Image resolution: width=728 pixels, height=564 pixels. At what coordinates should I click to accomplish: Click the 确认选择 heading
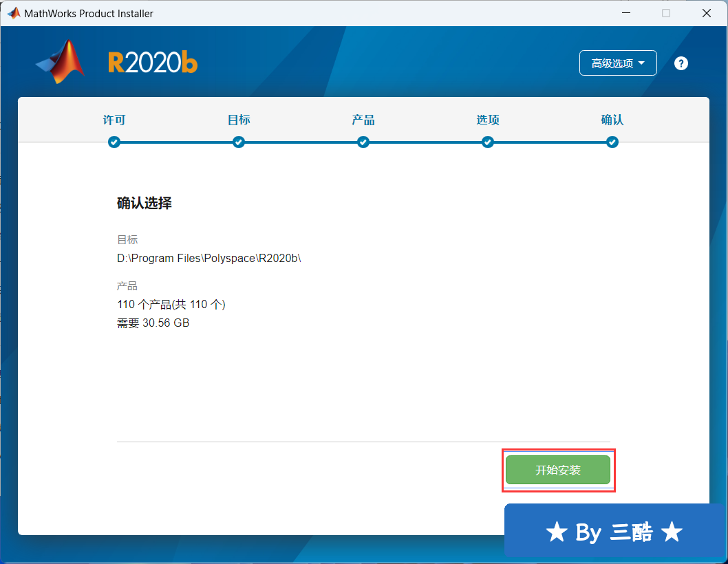[x=144, y=203]
